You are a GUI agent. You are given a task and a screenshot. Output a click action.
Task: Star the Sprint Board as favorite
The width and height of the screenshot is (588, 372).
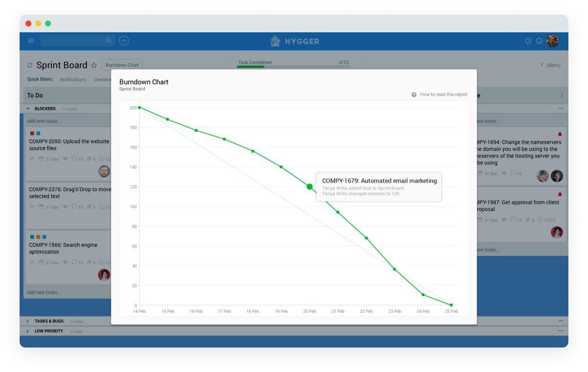pyautogui.click(x=94, y=66)
